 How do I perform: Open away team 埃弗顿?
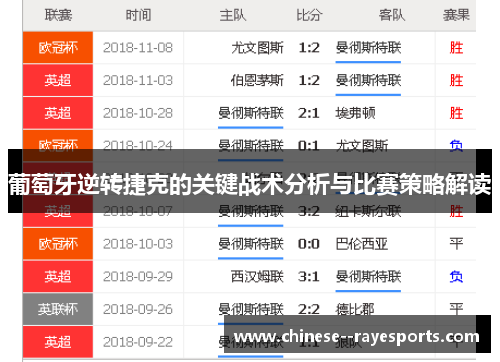coord(355,113)
